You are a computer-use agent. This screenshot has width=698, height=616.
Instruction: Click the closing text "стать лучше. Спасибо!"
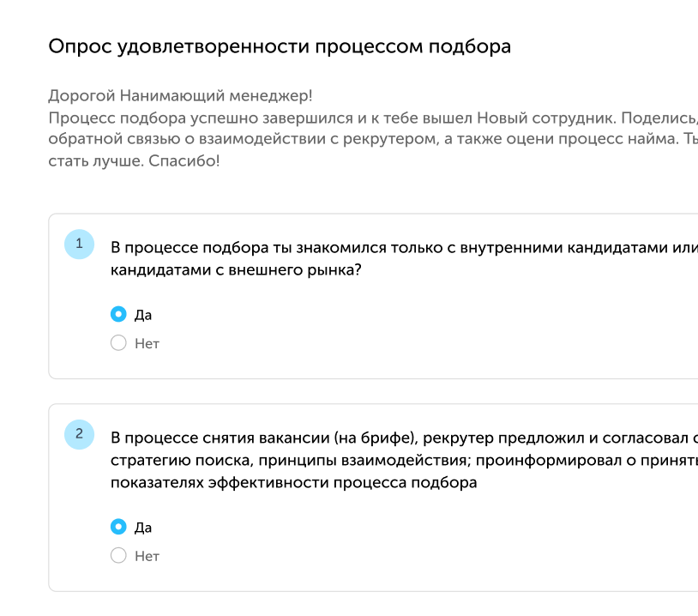(x=134, y=160)
